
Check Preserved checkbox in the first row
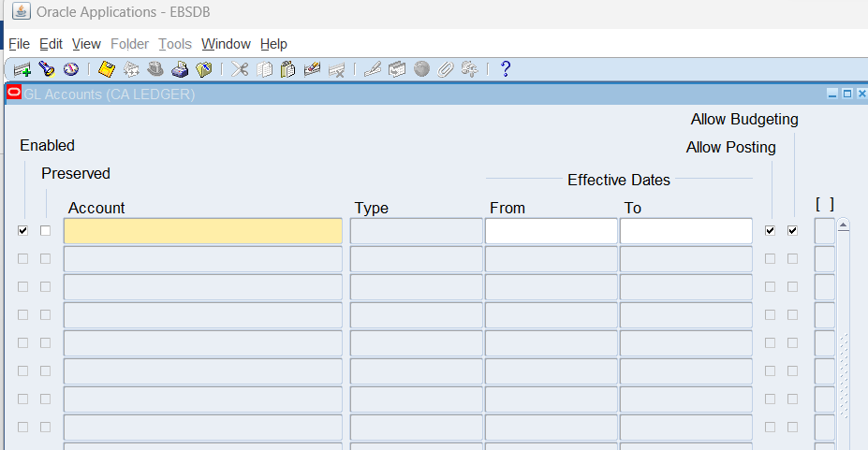[x=45, y=230]
